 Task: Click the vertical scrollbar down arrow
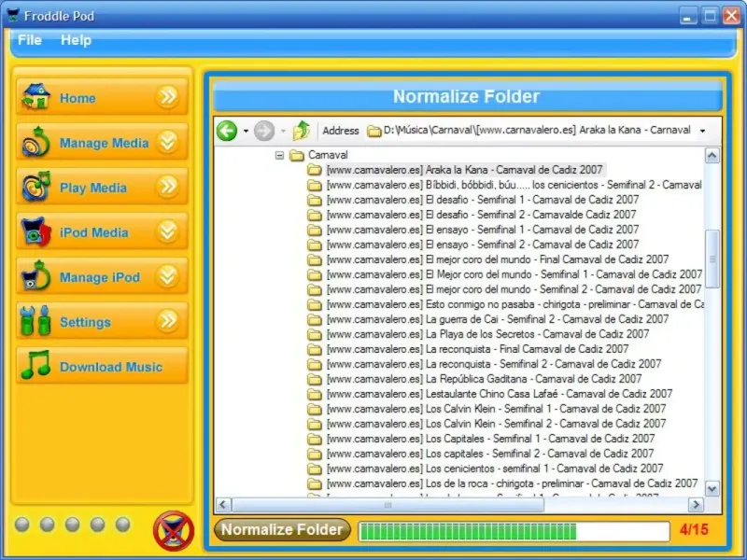click(712, 489)
